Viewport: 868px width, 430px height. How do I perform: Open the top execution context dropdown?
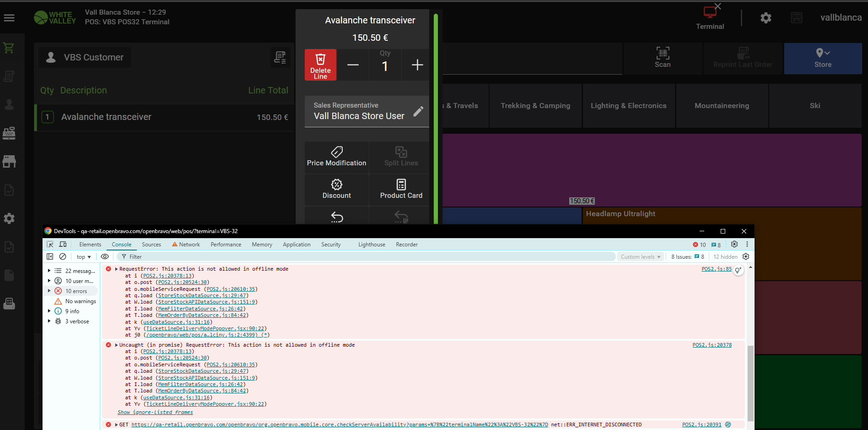(x=84, y=257)
